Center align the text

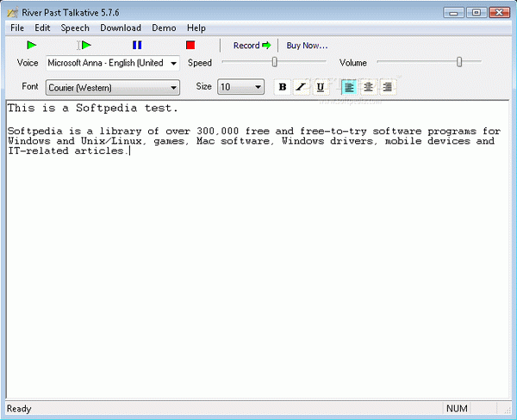coord(368,87)
